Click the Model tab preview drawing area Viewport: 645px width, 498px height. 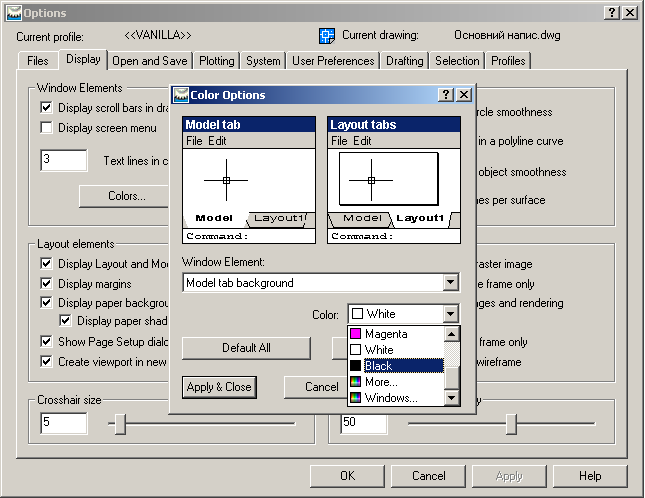click(249, 180)
